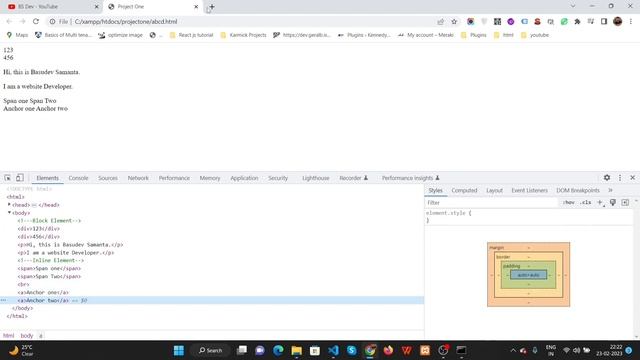Switch to the Layout pane tab

pyautogui.click(x=494, y=190)
